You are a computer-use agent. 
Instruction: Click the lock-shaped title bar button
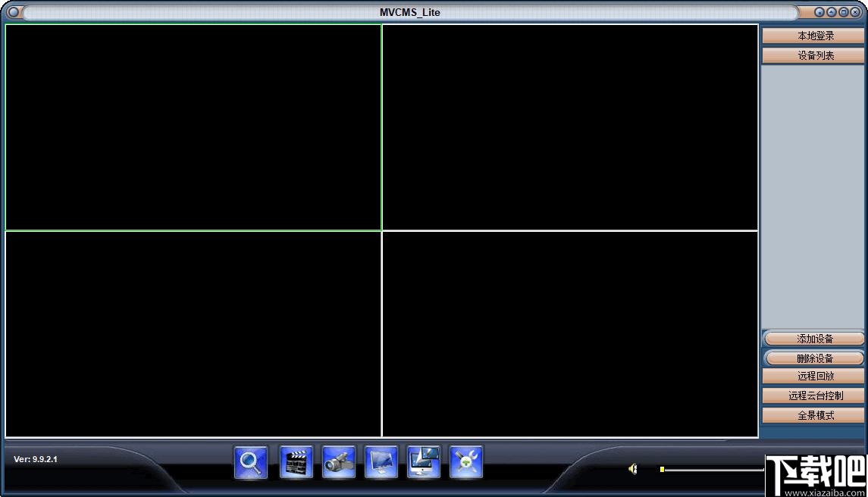[819, 12]
